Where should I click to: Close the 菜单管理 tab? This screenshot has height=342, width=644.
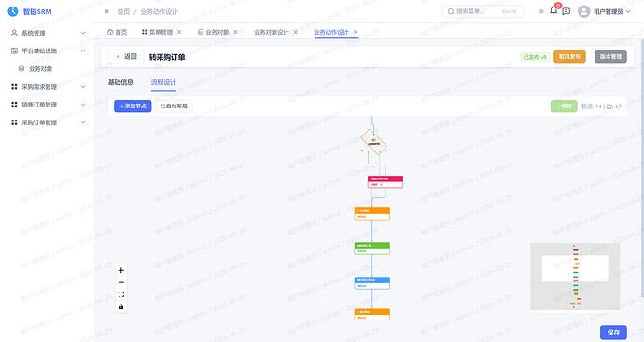179,32
